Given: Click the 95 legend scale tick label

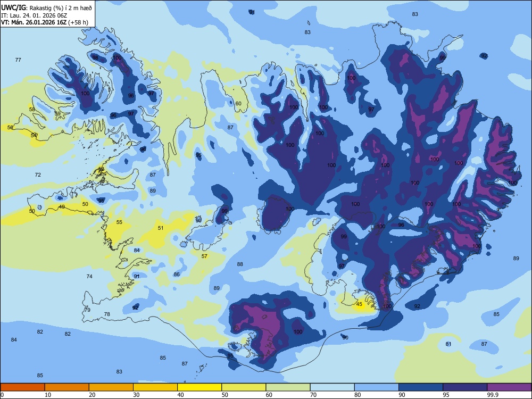Looking at the screenshot, I should coord(446,395).
